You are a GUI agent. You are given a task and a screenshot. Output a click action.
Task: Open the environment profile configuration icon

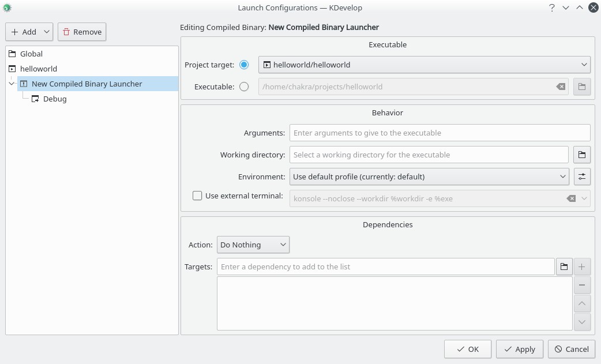[x=582, y=177]
